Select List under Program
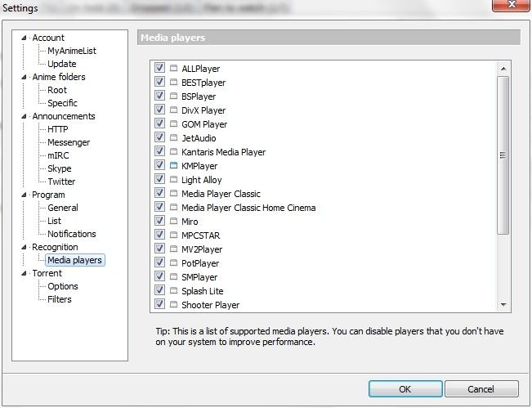Viewport: 532px width, 408px height. pos(54,221)
